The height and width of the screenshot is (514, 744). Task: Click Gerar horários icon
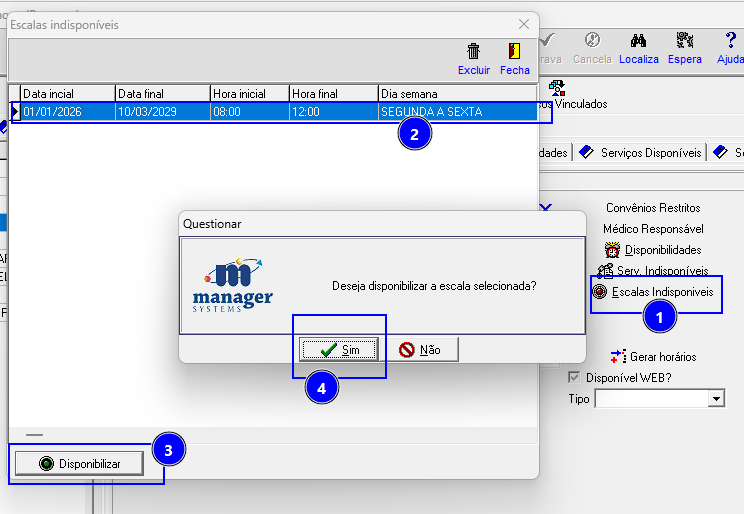point(617,356)
